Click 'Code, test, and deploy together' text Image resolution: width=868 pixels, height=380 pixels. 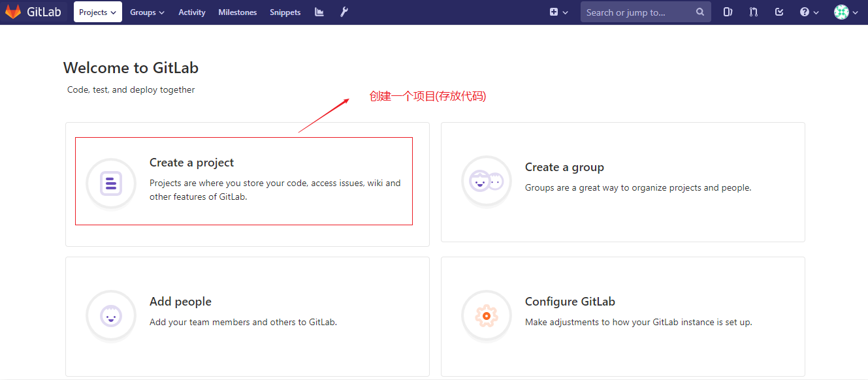coord(131,89)
